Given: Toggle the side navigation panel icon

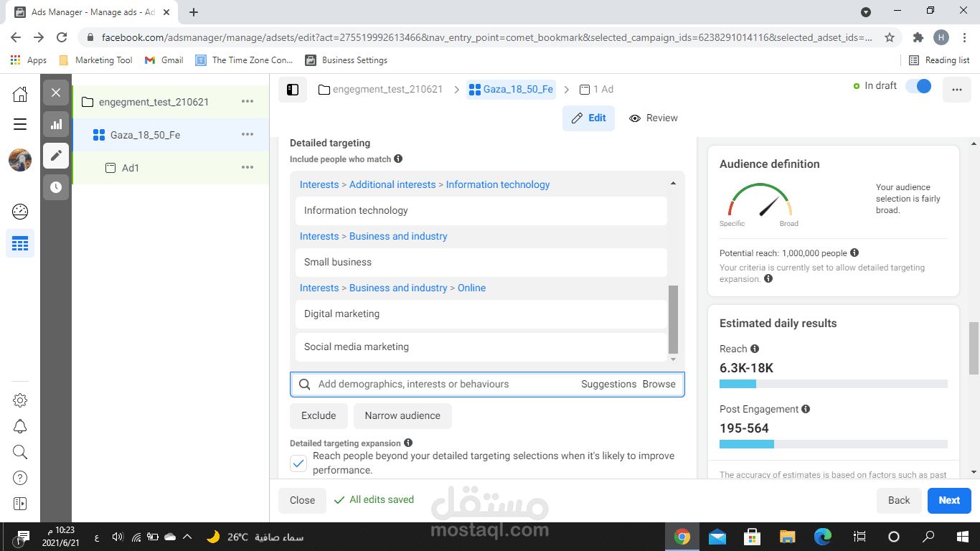Looking at the screenshot, I should (x=293, y=90).
